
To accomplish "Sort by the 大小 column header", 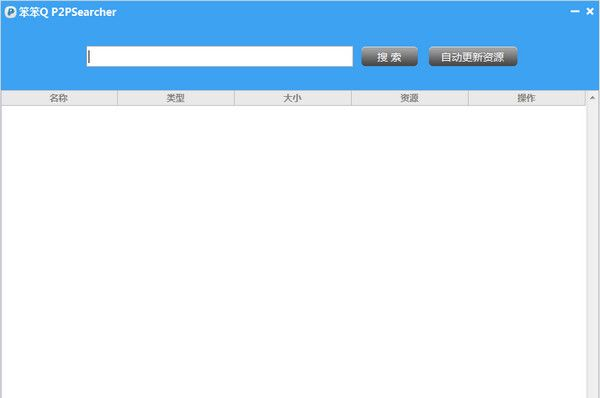I will click(293, 98).
